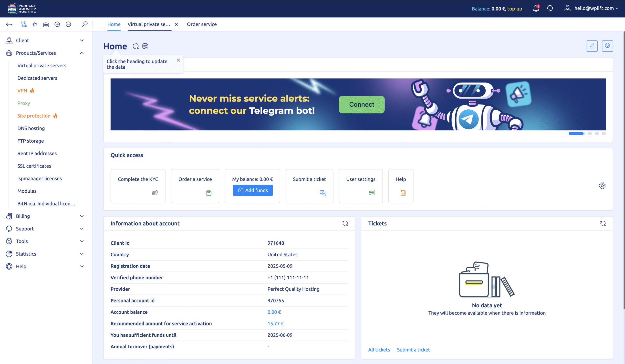
Task: Switch to the Order service tab
Action: coord(202,24)
